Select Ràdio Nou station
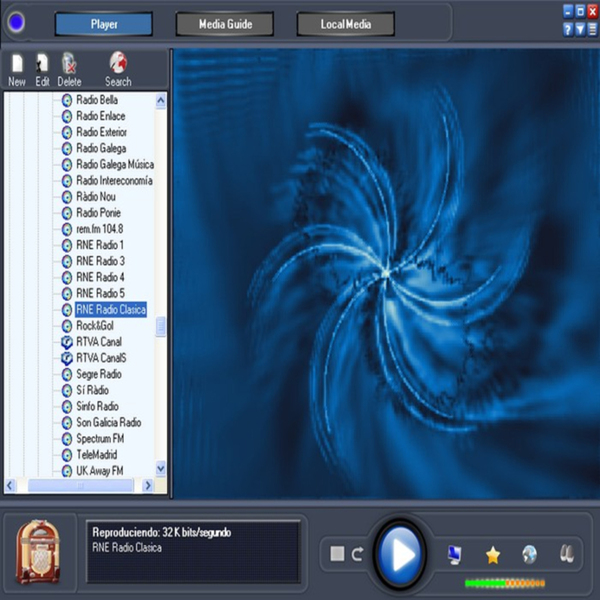Image resolution: width=600 pixels, height=600 pixels. [96, 197]
